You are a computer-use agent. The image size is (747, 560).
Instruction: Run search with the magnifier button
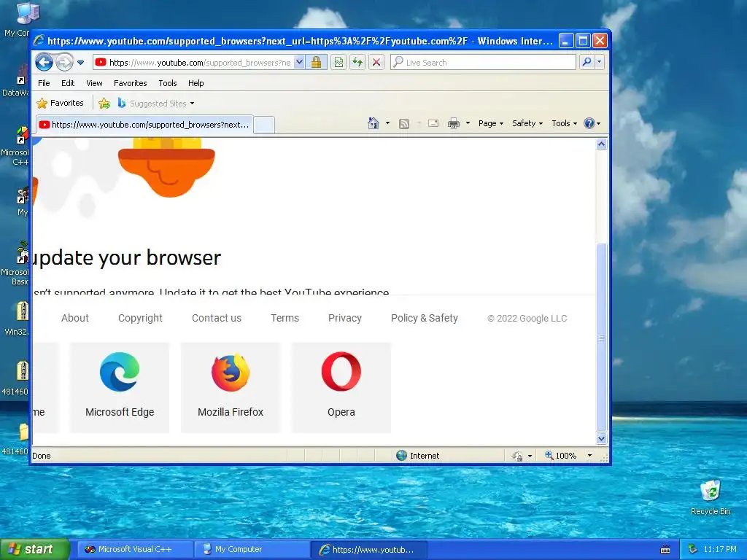click(587, 63)
